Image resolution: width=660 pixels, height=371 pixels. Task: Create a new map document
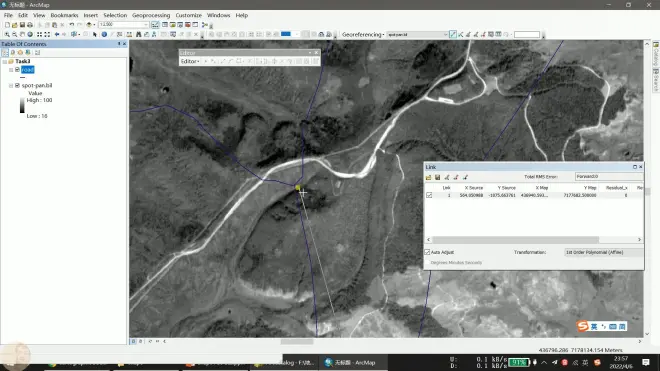tap(7, 25)
